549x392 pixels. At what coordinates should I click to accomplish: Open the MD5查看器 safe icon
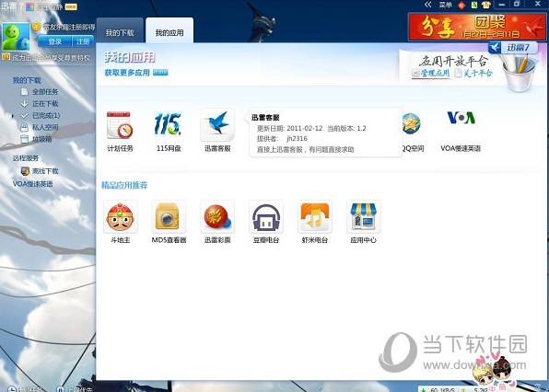click(169, 217)
